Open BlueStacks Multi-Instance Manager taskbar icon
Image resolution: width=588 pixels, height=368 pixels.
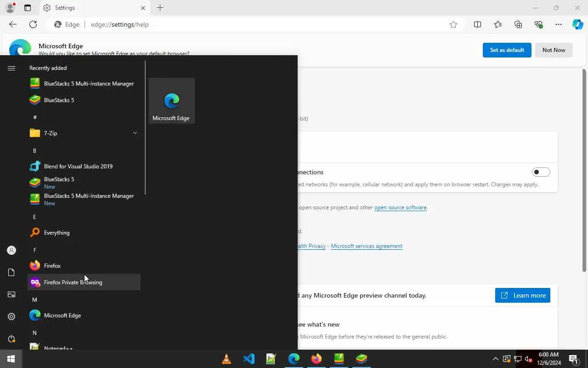click(339, 359)
